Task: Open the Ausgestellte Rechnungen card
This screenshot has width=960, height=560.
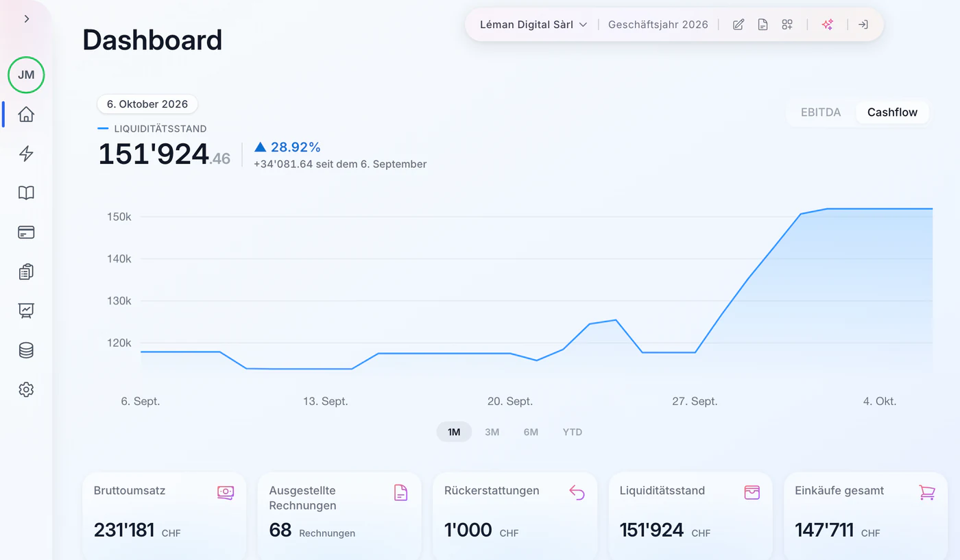Action: 339,515
